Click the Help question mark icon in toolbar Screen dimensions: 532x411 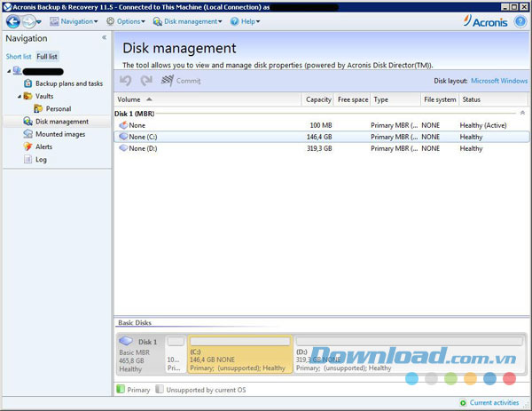tap(234, 21)
